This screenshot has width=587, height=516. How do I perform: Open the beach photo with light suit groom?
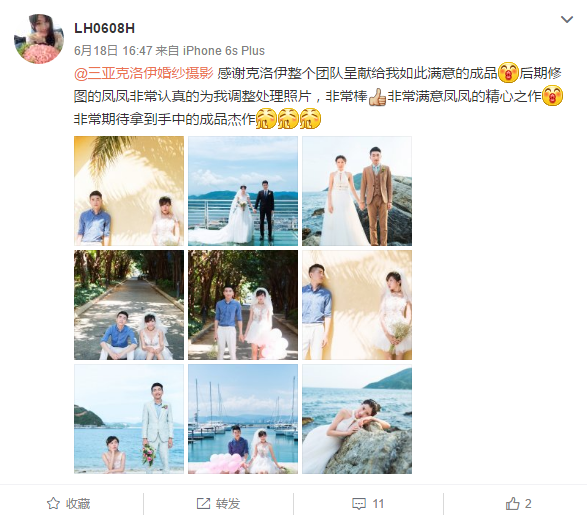point(129,419)
